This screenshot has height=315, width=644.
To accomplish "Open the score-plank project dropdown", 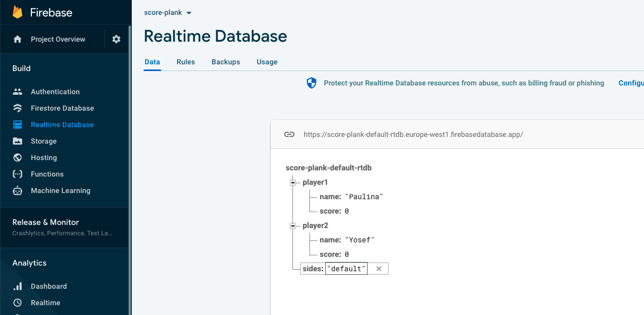I will pyautogui.click(x=168, y=12).
